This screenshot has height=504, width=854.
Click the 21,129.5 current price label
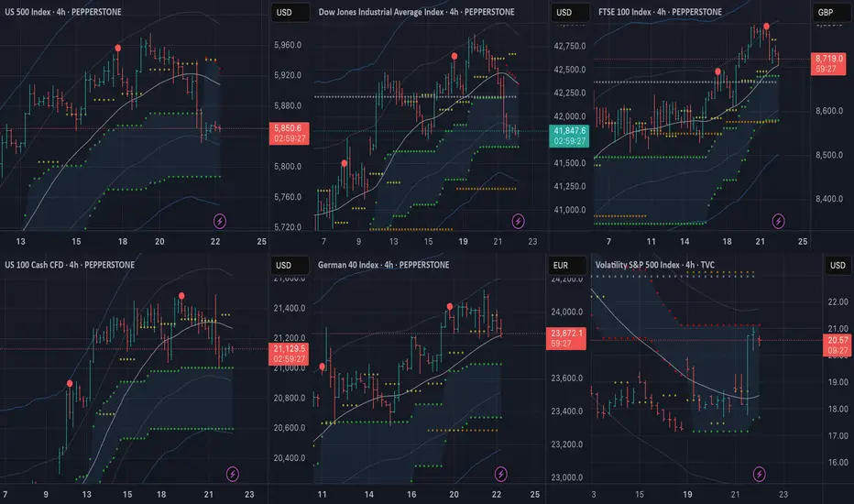coord(290,354)
